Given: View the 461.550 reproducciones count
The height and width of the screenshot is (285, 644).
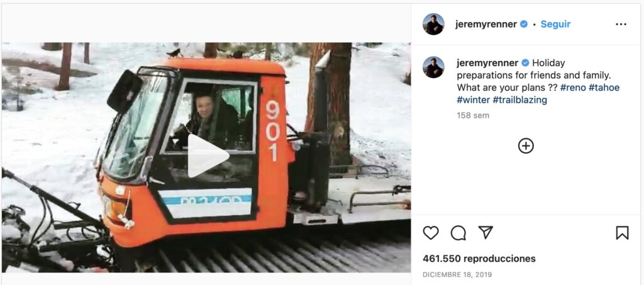Looking at the screenshot, I should pos(479,259).
